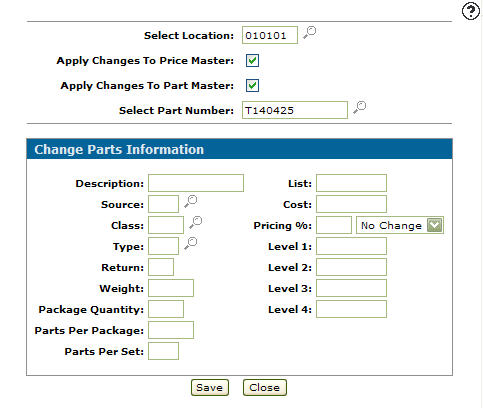Focus the Description input field
This screenshot has height=408, width=483.
tap(196, 183)
